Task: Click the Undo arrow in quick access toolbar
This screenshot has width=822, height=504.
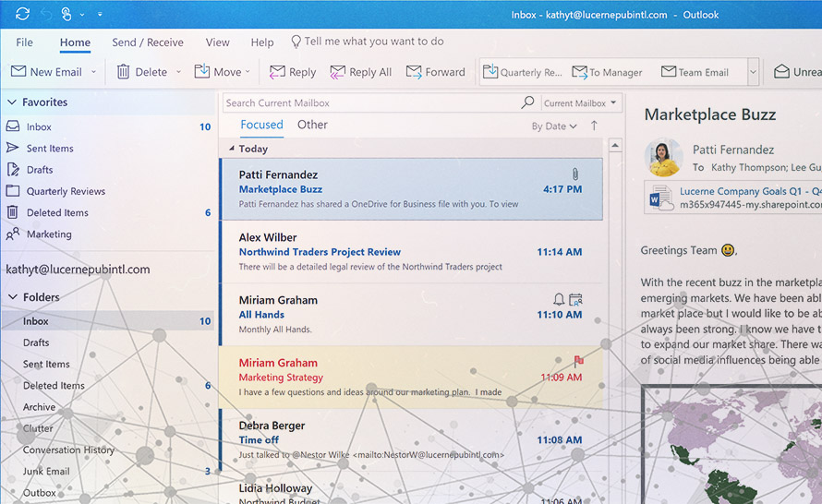Action: coord(47,14)
